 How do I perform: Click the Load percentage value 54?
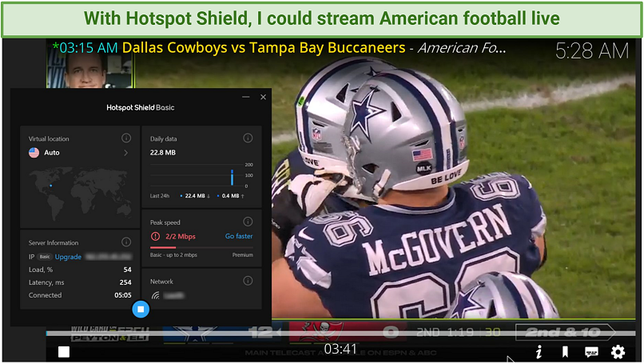127,270
